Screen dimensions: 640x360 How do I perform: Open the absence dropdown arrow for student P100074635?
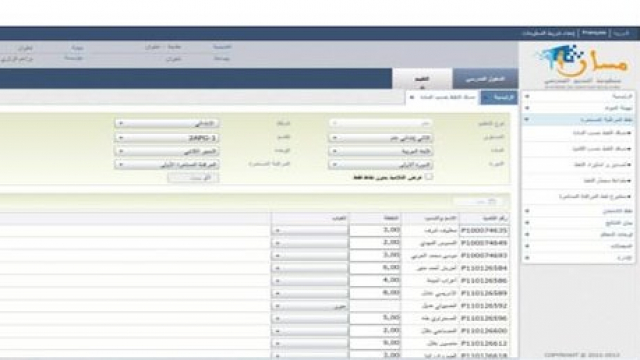[278, 231]
